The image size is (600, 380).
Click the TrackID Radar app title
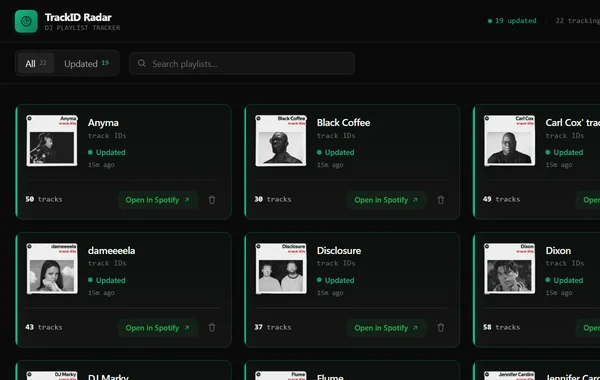pyautogui.click(x=78, y=17)
